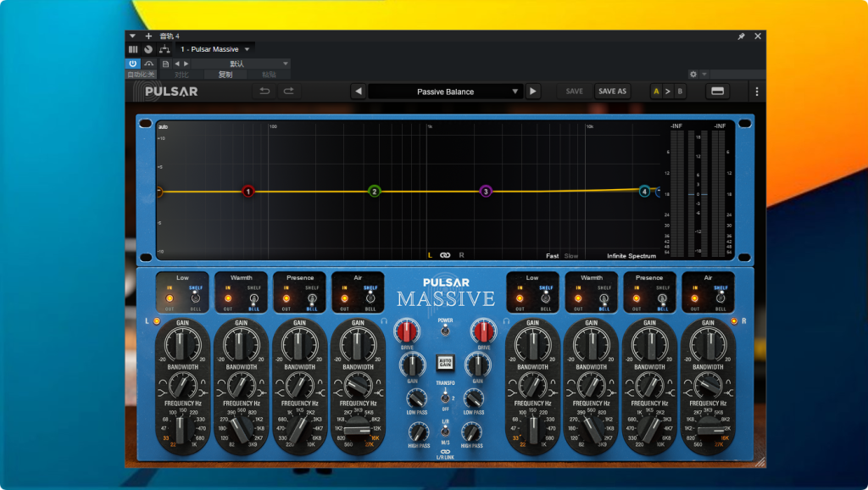868x490 pixels.
Task: Select A state slot
Action: click(x=656, y=92)
